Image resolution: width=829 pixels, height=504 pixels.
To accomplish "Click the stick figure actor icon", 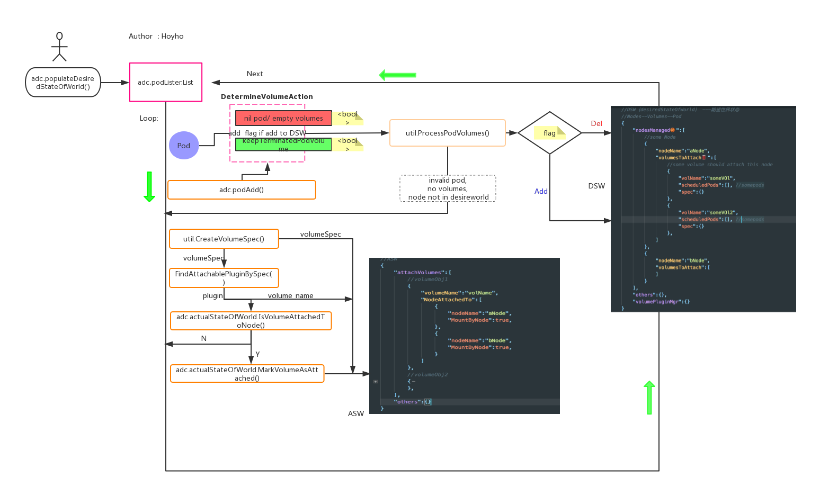I will 59,47.
